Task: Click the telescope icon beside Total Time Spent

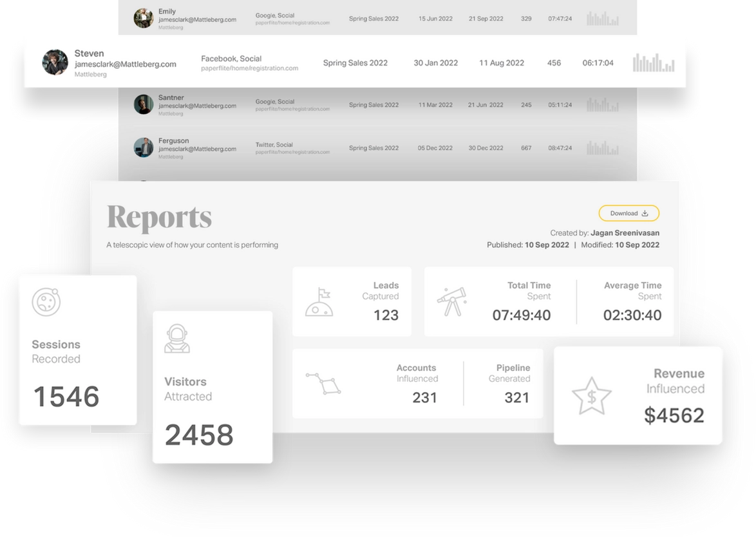Action: (453, 301)
